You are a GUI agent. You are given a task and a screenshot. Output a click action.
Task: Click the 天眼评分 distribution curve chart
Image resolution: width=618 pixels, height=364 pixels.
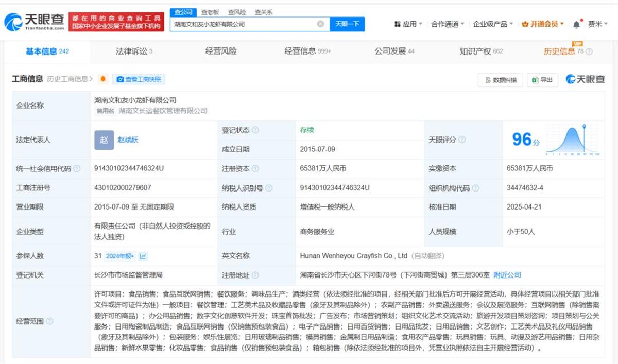point(572,140)
